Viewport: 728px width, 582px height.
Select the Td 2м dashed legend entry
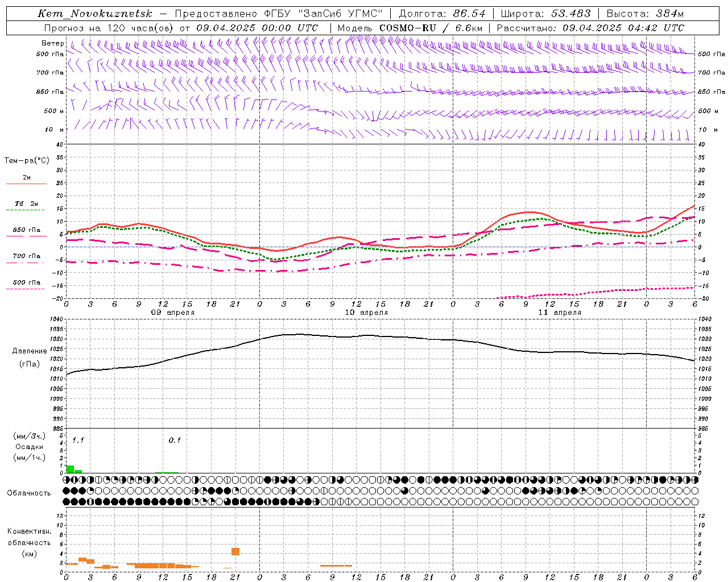coord(26,207)
